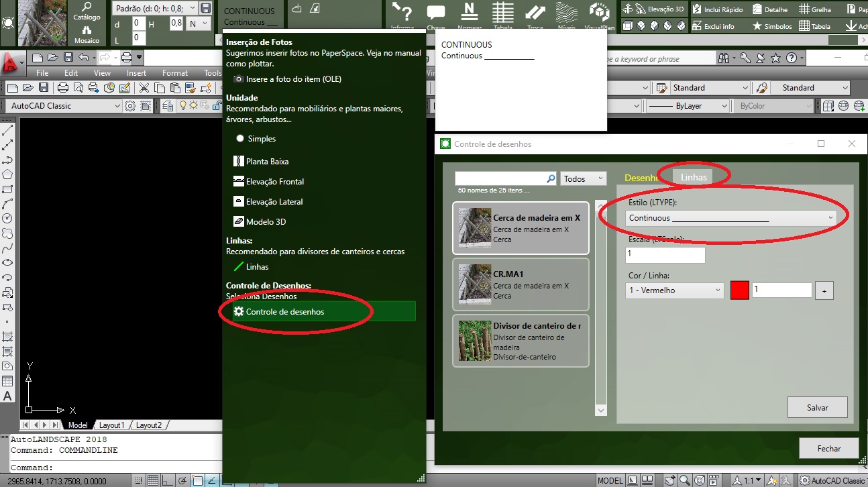The height and width of the screenshot is (487, 868).
Task: Open the Todos filter dropdown
Action: click(583, 179)
